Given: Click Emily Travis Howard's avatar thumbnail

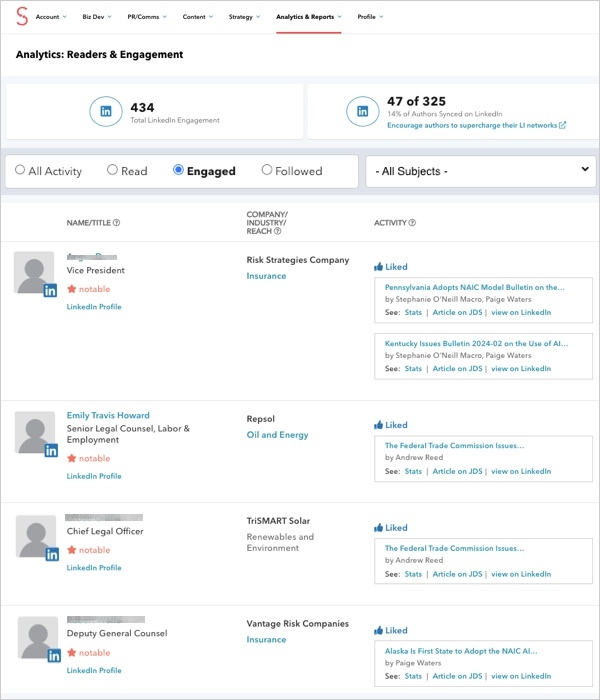Looking at the screenshot, I should [35, 433].
